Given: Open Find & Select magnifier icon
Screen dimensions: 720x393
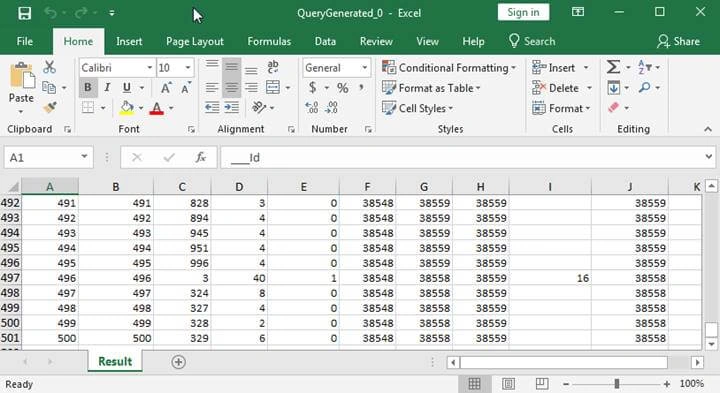Looking at the screenshot, I should (645, 87).
